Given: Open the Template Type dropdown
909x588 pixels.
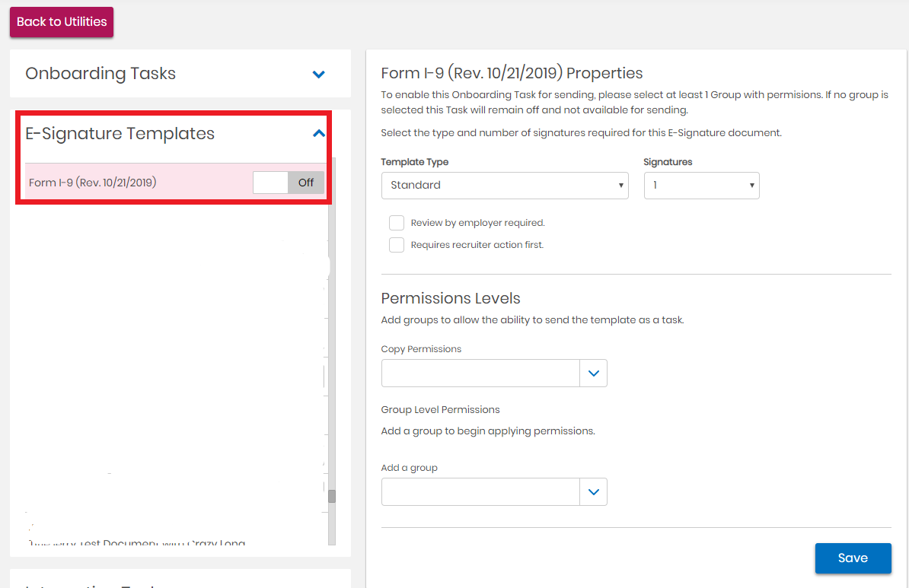Looking at the screenshot, I should 504,186.
